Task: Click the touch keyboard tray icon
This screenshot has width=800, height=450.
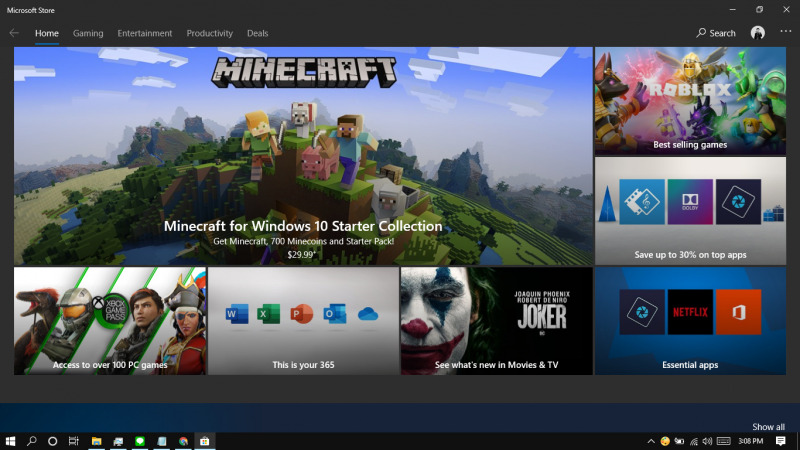Action: [723, 441]
